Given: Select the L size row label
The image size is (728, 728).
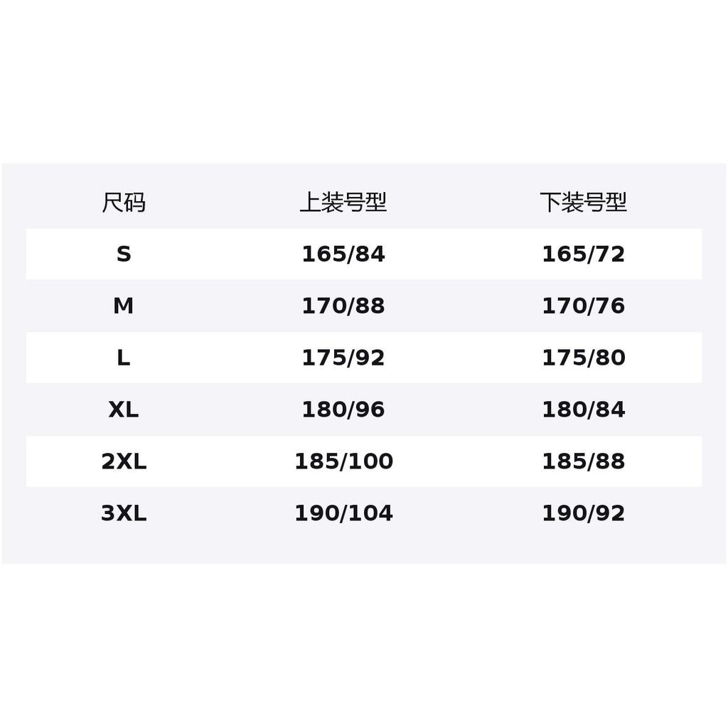Looking at the screenshot, I should pos(124,358).
